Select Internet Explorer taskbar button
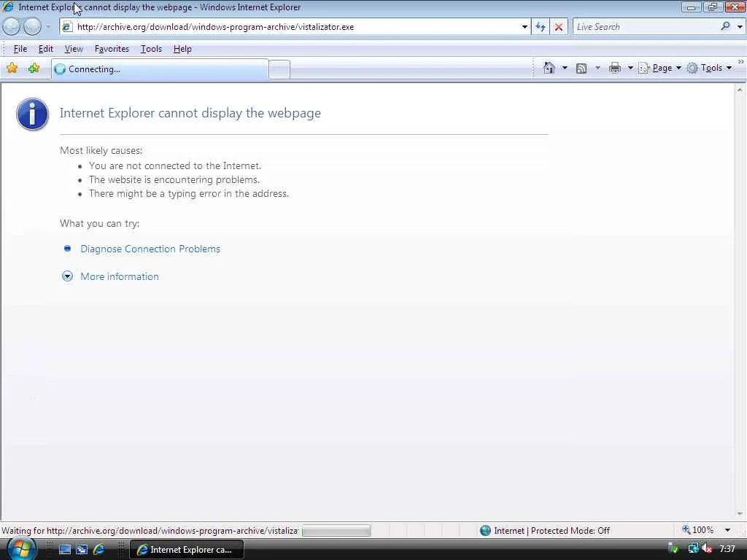747x560 pixels. [x=187, y=550]
